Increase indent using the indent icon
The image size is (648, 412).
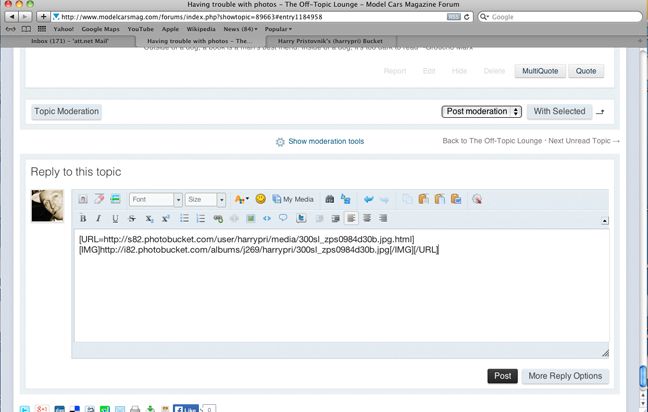point(335,219)
